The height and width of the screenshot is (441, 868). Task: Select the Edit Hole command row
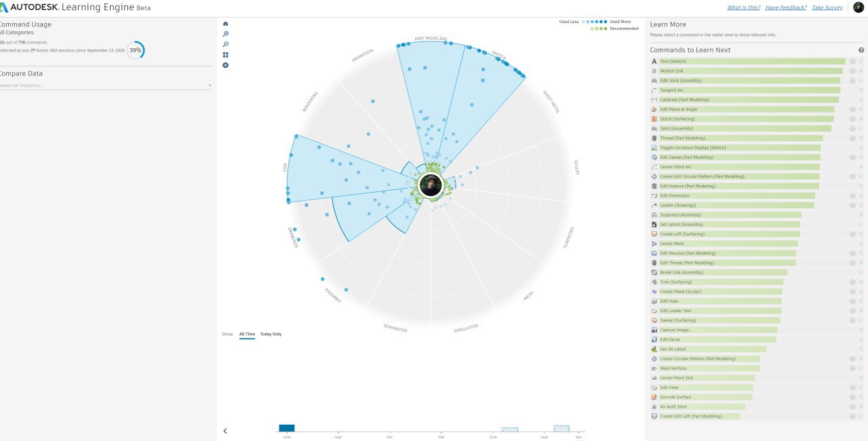(x=757, y=301)
